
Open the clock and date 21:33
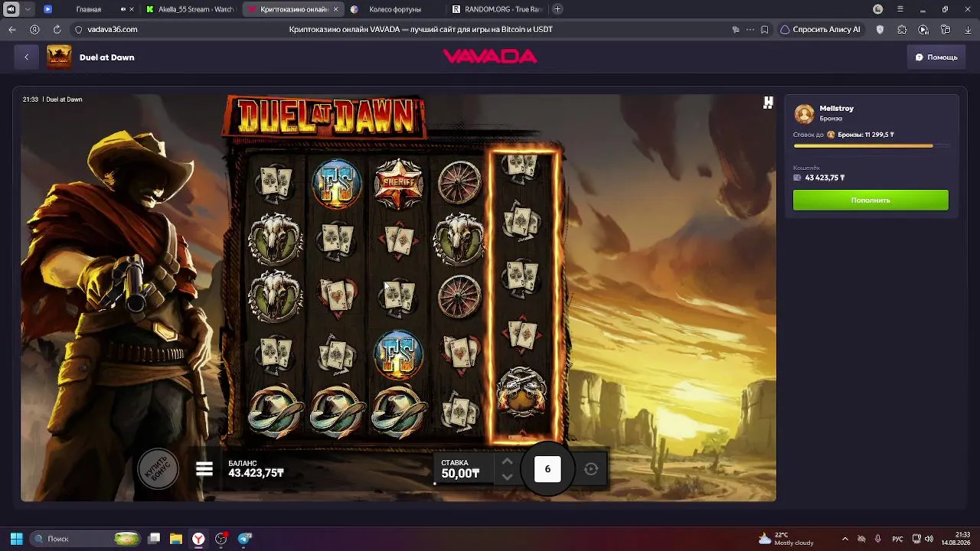(x=957, y=539)
